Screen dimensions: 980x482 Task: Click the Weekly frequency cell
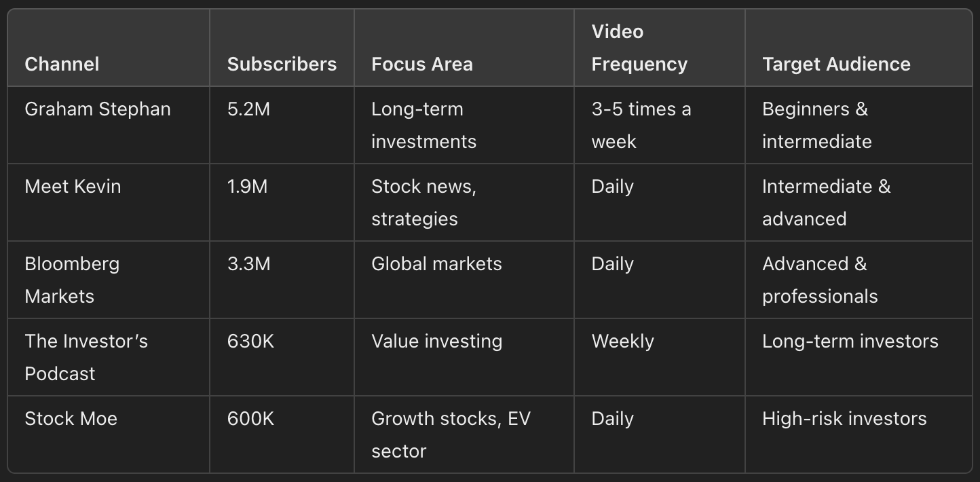pyautogui.click(x=622, y=341)
